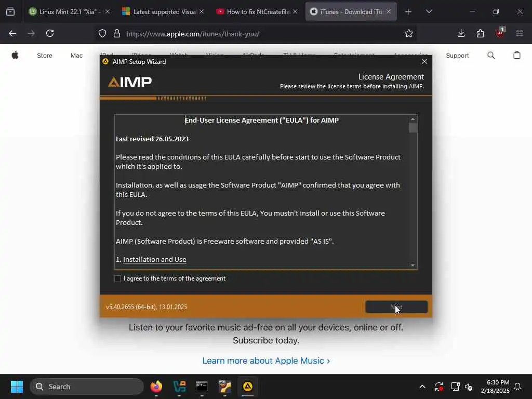Open Firefox View icon
This screenshot has height=399, width=532.
pyautogui.click(x=10, y=12)
